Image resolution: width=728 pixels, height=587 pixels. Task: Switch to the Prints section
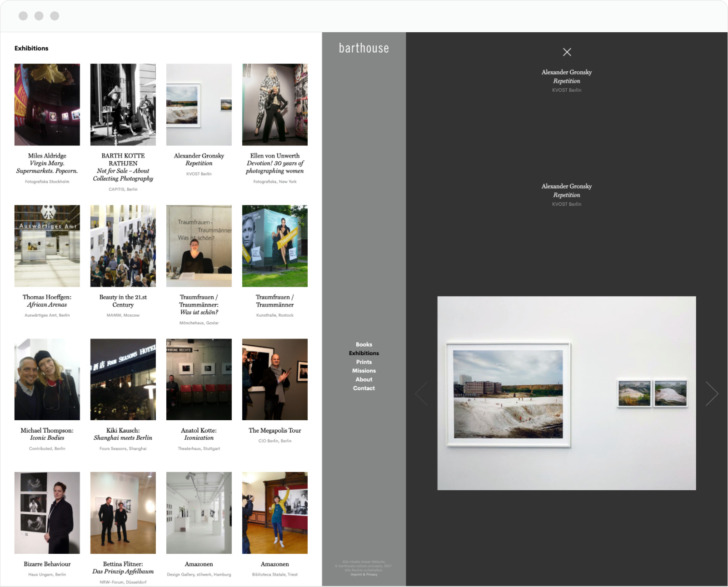[x=364, y=362]
